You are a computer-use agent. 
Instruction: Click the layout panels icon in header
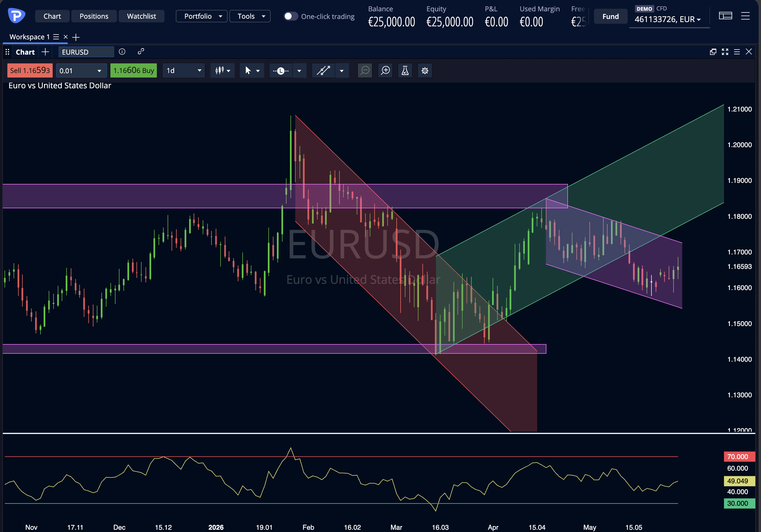coord(726,16)
